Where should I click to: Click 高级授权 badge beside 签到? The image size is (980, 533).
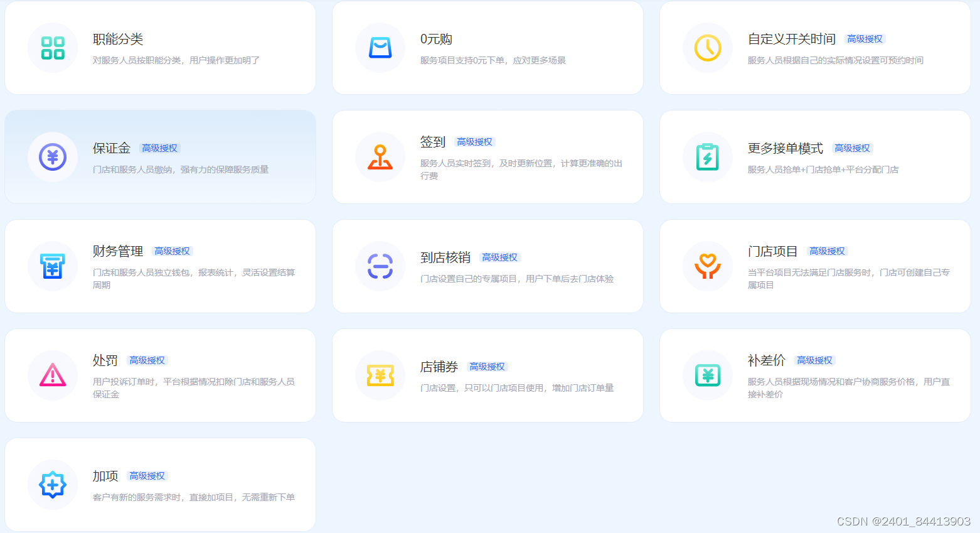(x=474, y=142)
